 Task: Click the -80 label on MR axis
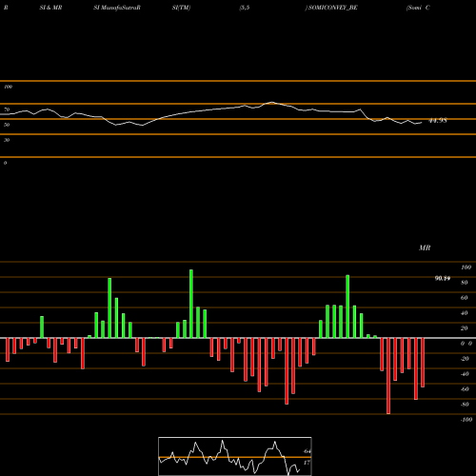click(x=465, y=405)
